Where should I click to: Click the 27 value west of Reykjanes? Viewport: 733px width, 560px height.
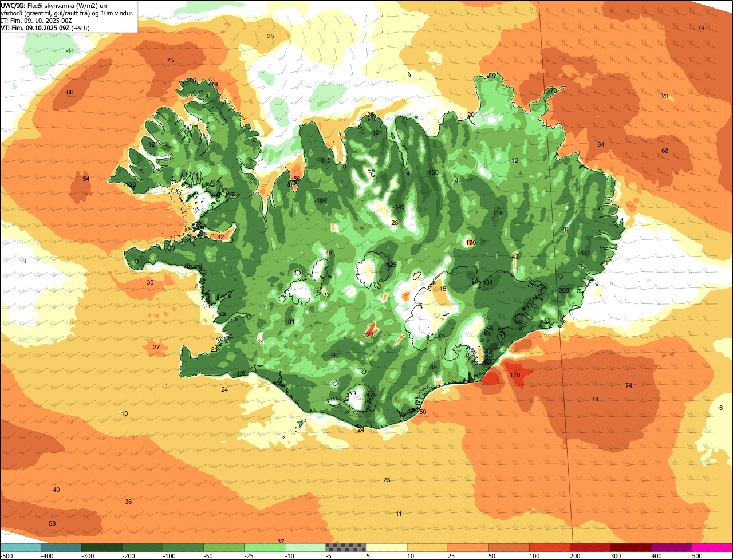click(156, 348)
